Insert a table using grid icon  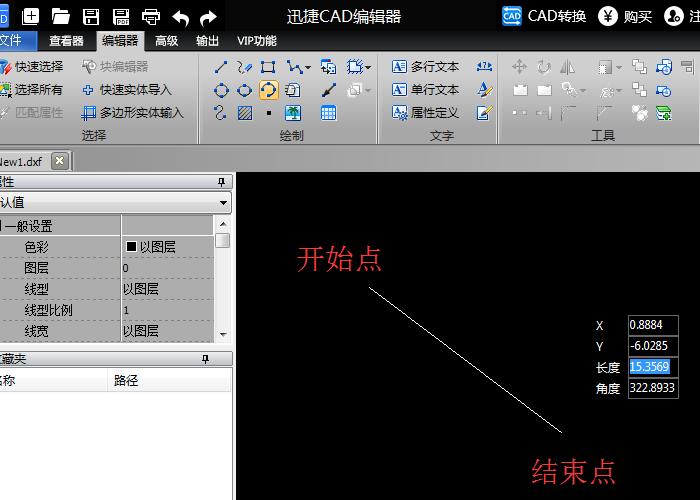point(329,113)
